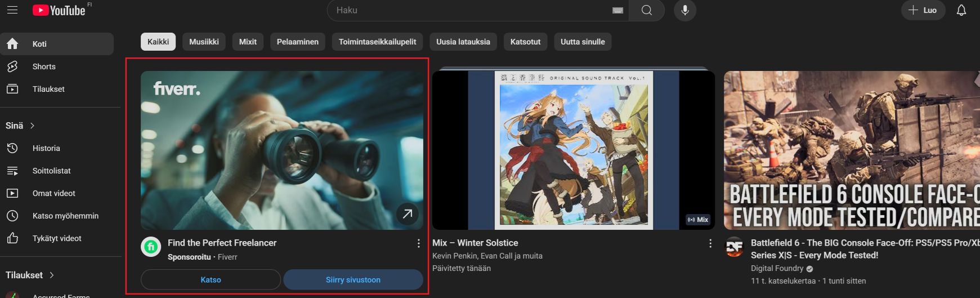Open Historia in the sidebar
The height and width of the screenshot is (298, 980).
click(x=57, y=148)
